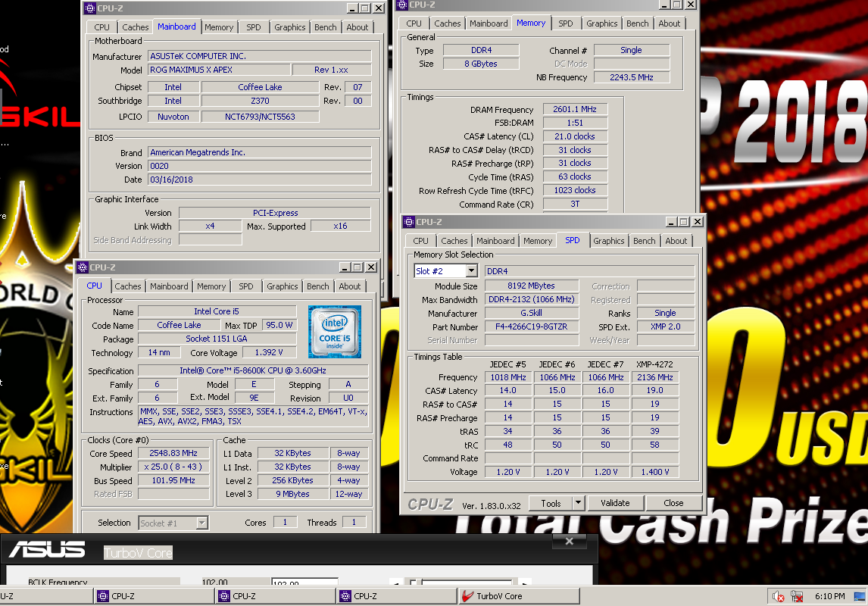Click the Intel Core i5 inside logo
868x606 pixels.
tap(334, 331)
